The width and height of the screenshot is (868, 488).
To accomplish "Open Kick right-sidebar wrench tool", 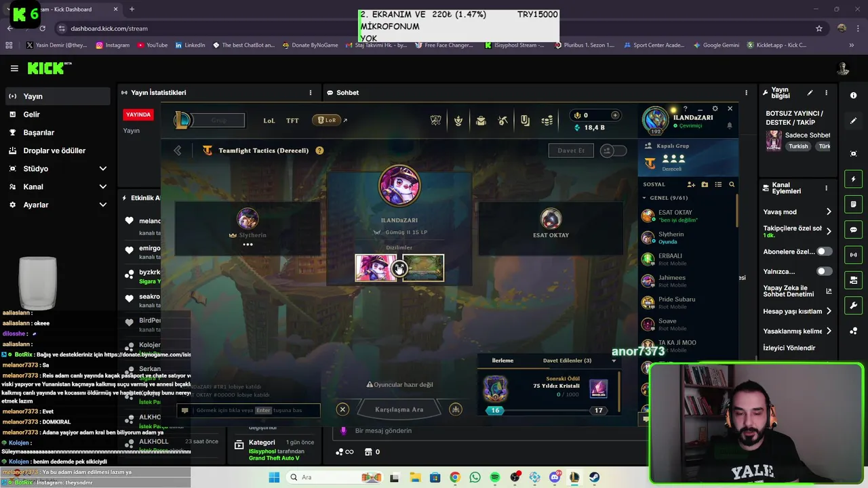I will (x=854, y=306).
